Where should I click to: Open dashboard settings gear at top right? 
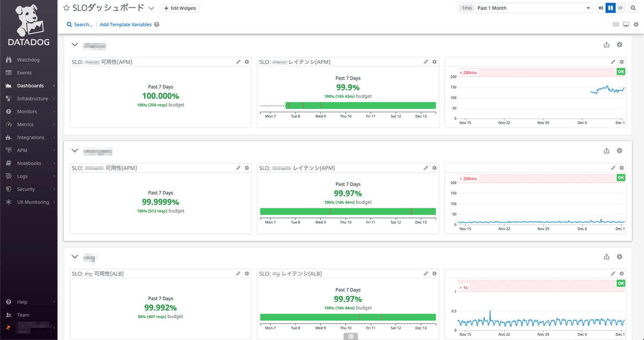[x=636, y=24]
